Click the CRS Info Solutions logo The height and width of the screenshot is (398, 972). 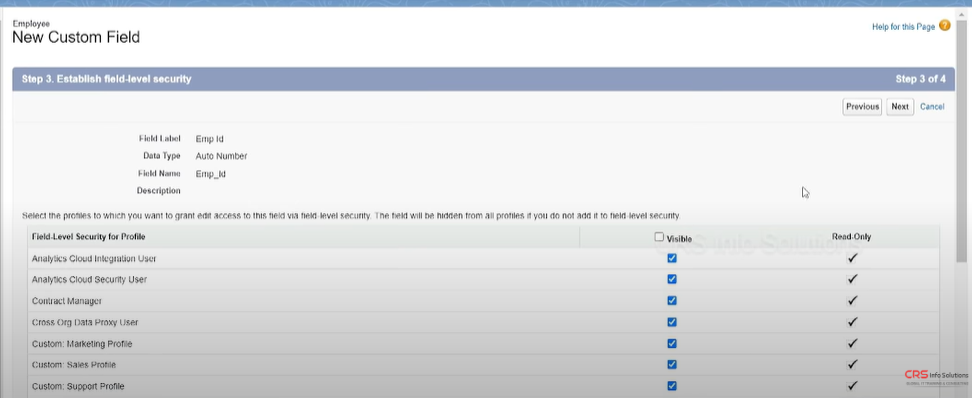(x=936, y=378)
